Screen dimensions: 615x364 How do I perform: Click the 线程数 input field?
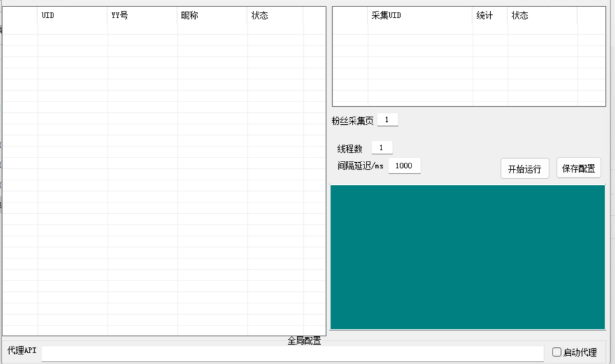tap(382, 147)
